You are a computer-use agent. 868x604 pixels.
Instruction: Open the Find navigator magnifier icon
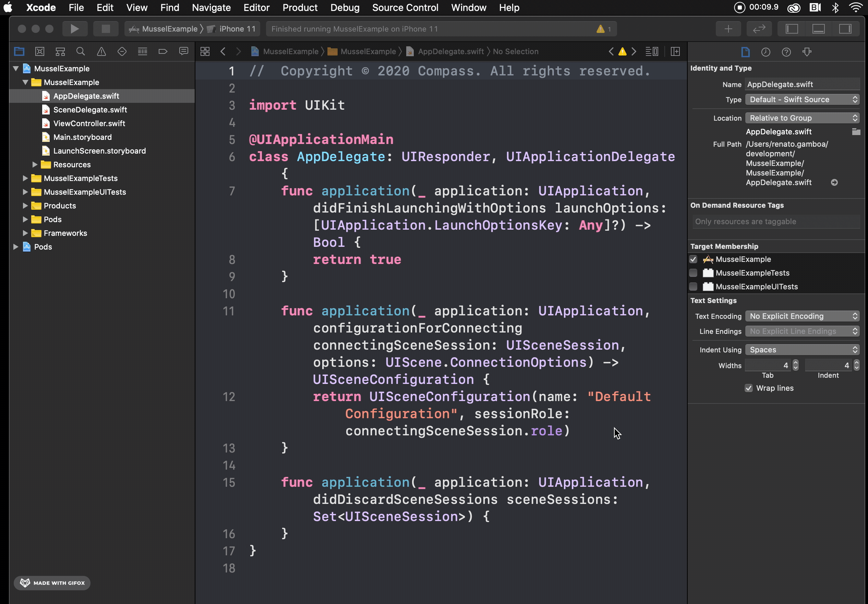pos(81,51)
